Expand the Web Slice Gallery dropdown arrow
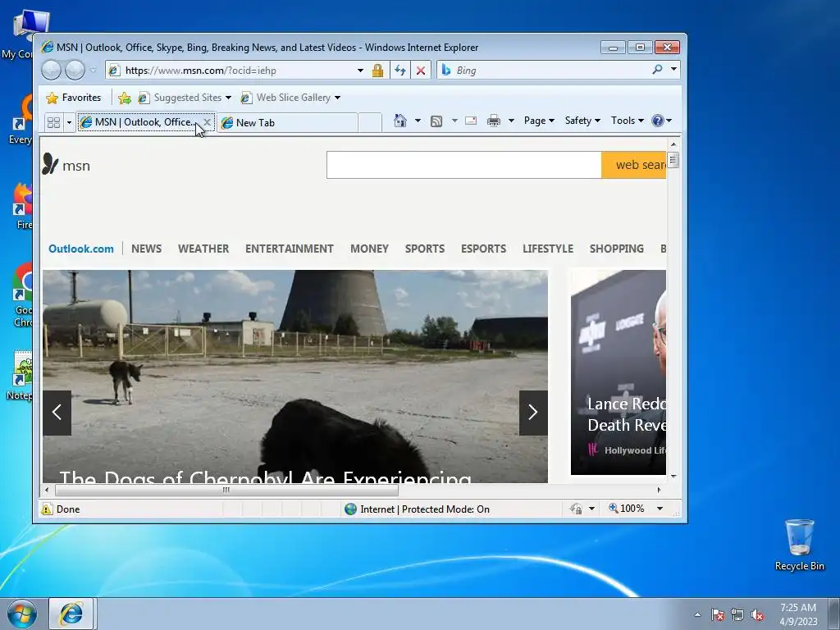Image resolution: width=840 pixels, height=630 pixels. pos(337,98)
